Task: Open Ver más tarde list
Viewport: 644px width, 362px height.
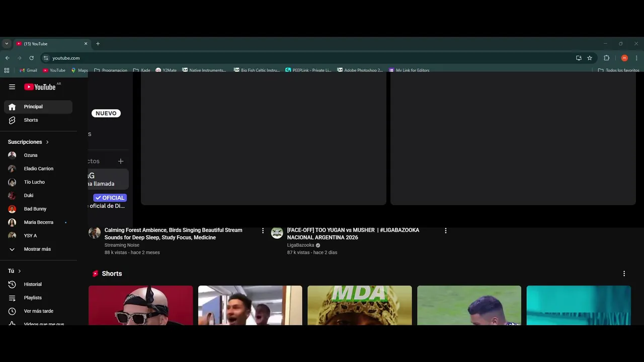Action: pyautogui.click(x=38, y=311)
